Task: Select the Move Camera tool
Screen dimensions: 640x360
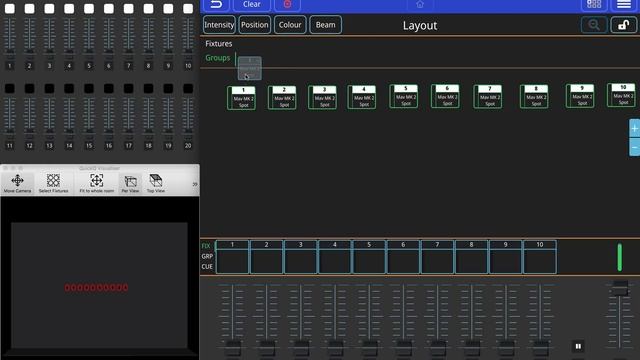Action: [18, 183]
